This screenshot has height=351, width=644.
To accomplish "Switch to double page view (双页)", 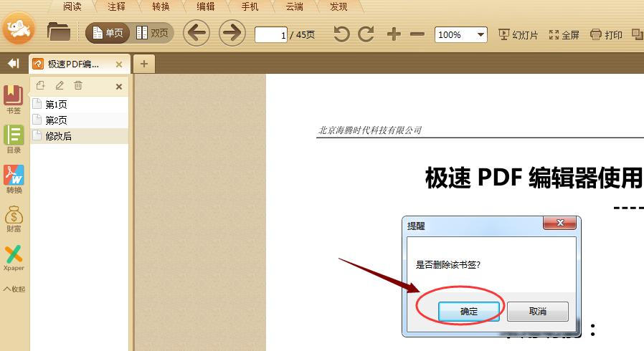I will click(152, 33).
